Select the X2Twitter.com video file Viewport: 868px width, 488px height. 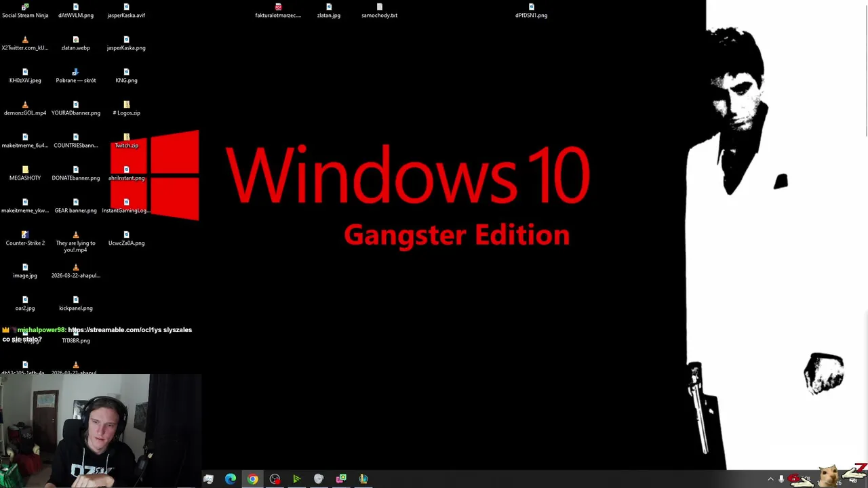pos(25,43)
